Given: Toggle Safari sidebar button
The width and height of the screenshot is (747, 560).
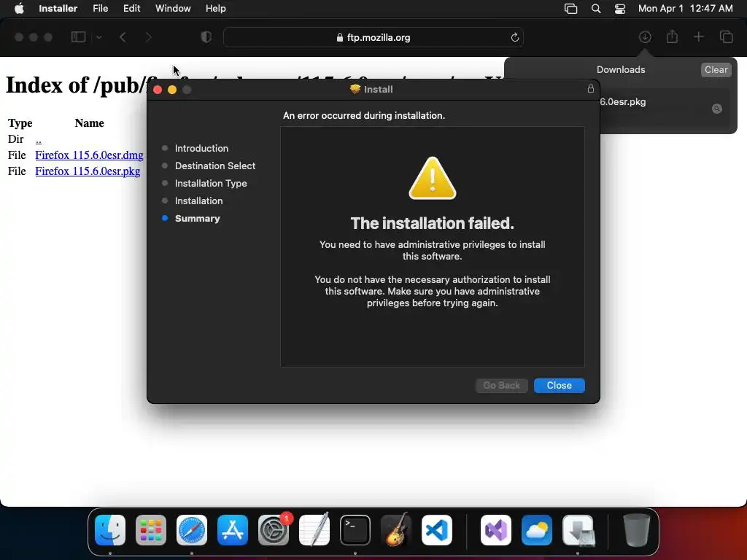Looking at the screenshot, I should [x=78, y=36].
